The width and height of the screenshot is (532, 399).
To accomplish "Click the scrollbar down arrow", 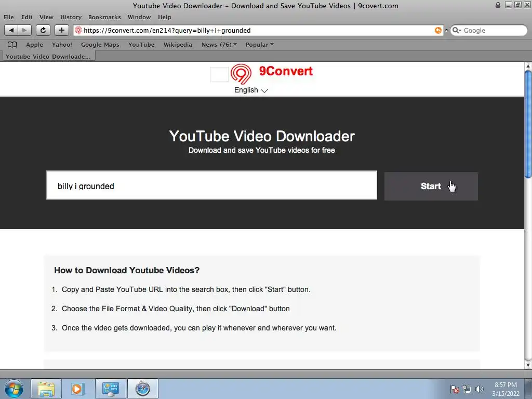I will point(528,365).
